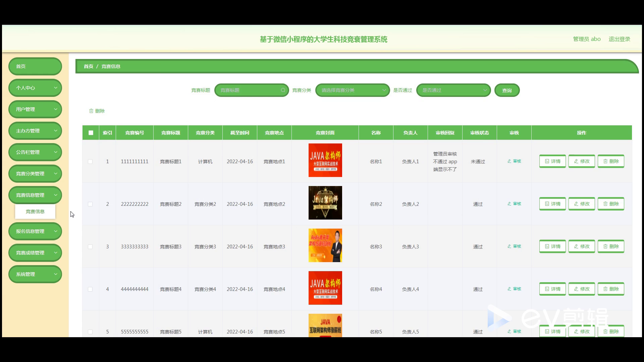Click 修改 for 竞赛标题4
This screenshot has width=644, height=362.
[x=582, y=289]
